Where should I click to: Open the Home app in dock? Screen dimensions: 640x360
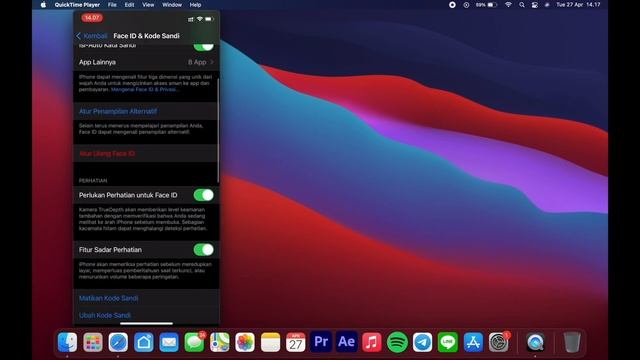(x=144, y=342)
